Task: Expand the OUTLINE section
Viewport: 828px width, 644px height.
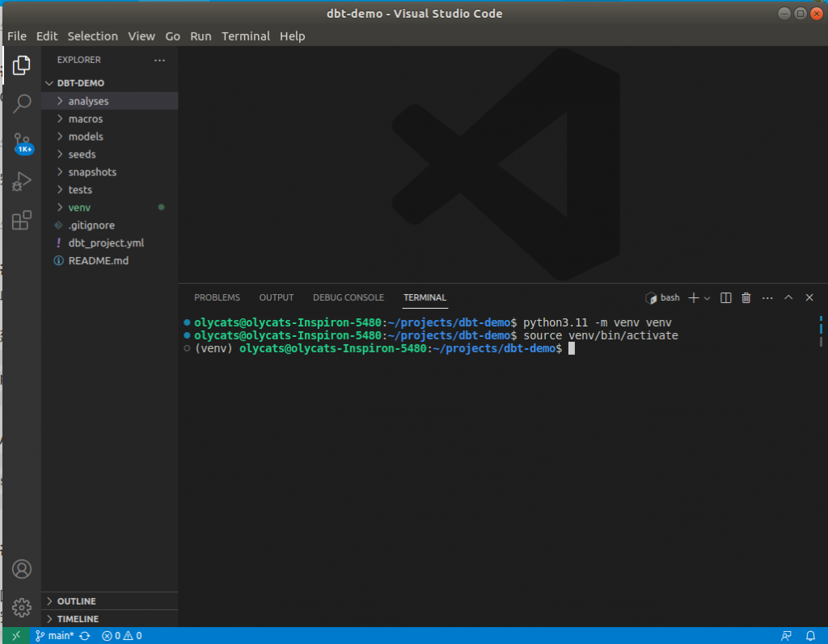Action: 109,601
